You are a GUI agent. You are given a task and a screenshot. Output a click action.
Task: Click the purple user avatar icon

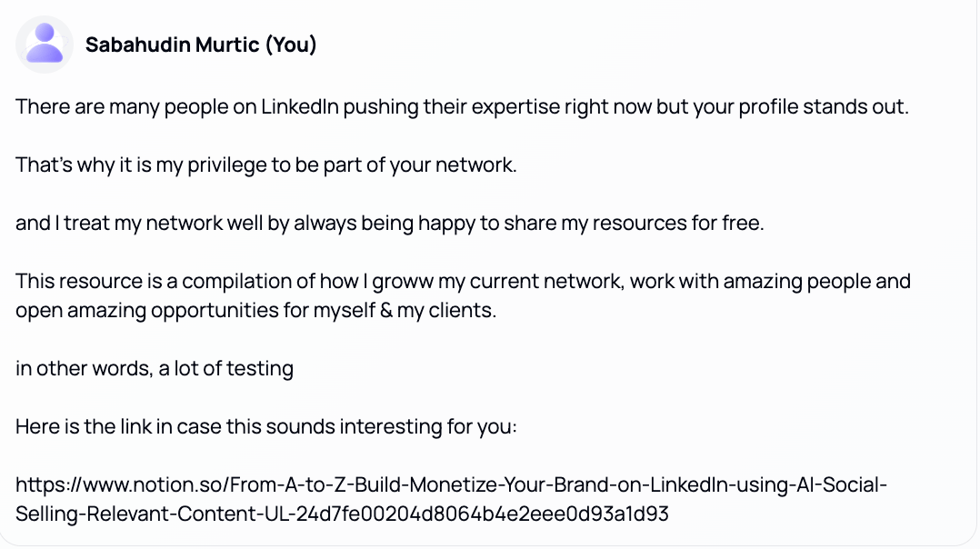[45, 44]
